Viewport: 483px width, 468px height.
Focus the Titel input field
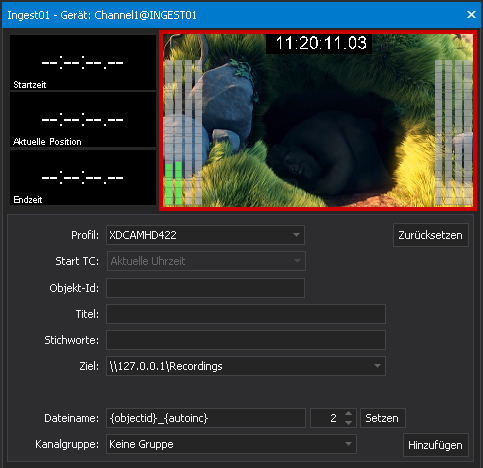246,314
